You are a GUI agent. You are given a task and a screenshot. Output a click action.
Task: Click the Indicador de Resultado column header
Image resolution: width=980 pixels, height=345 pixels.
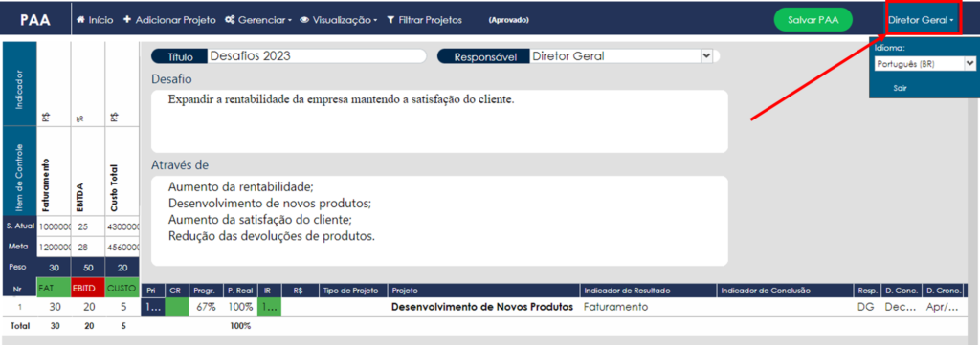click(648, 291)
